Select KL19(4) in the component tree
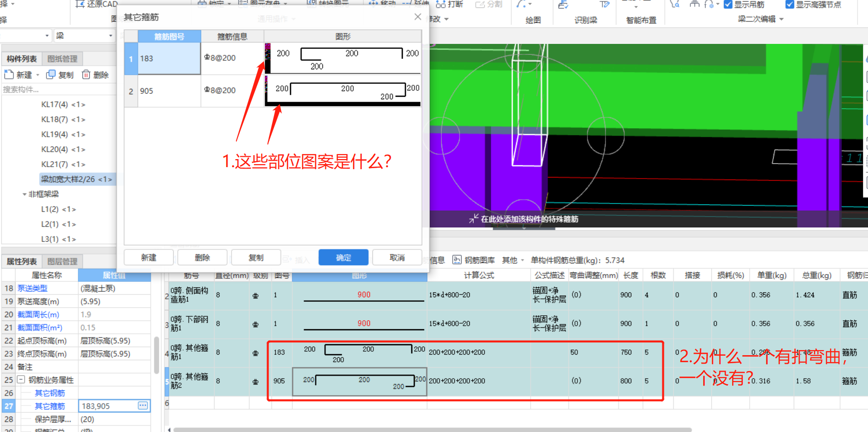Viewport: 868px width, 432px height. point(63,134)
